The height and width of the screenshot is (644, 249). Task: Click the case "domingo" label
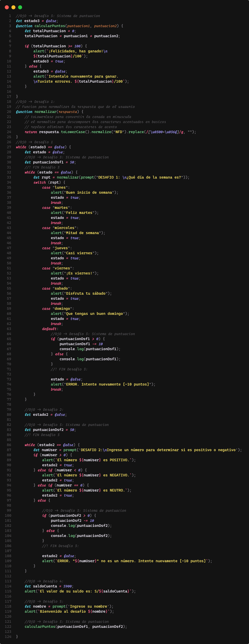click(58, 309)
